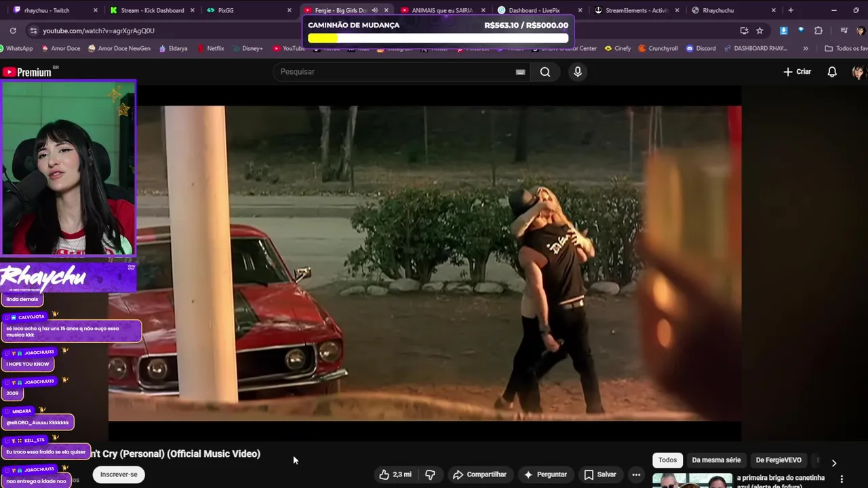Click the install app icon in address bar
Image resolution: width=868 pixels, height=488 pixels.
[x=745, y=30]
